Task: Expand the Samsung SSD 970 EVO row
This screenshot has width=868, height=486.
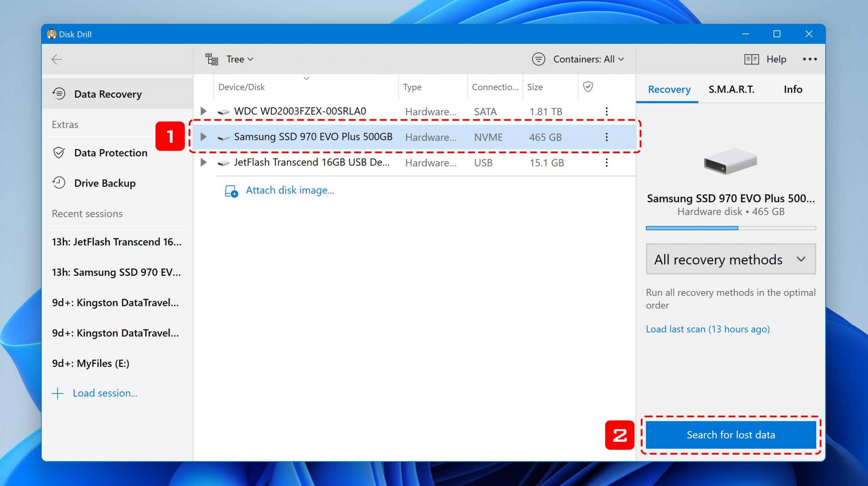Action: click(x=203, y=137)
